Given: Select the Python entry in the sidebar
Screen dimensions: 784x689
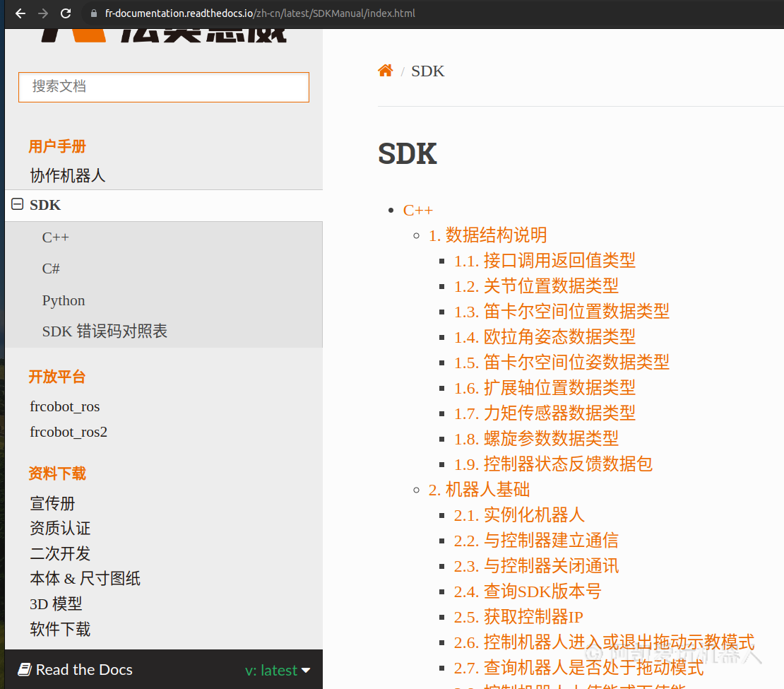Looking at the screenshot, I should pos(63,300).
